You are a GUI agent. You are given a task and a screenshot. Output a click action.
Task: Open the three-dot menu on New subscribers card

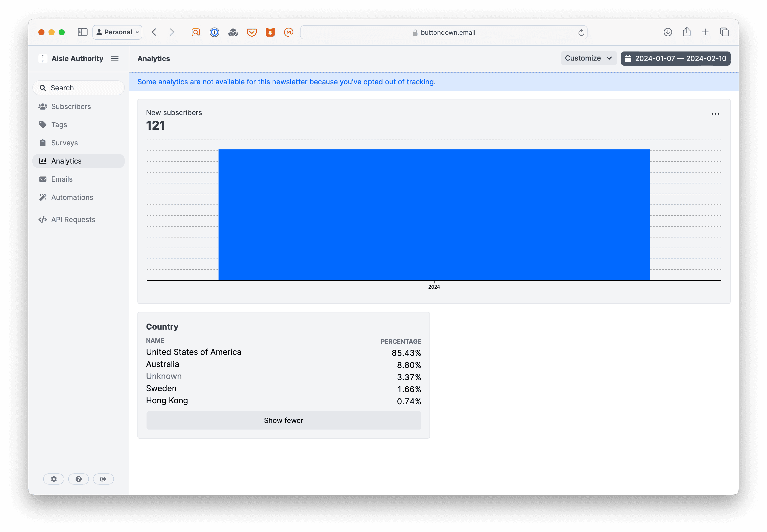click(715, 114)
